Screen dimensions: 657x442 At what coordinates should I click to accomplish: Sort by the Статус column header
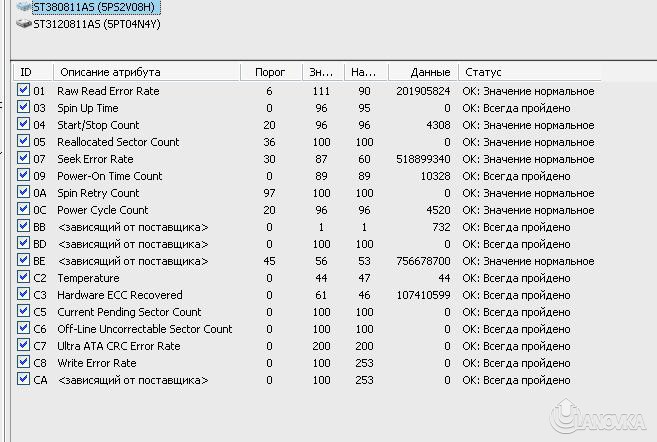click(530, 72)
